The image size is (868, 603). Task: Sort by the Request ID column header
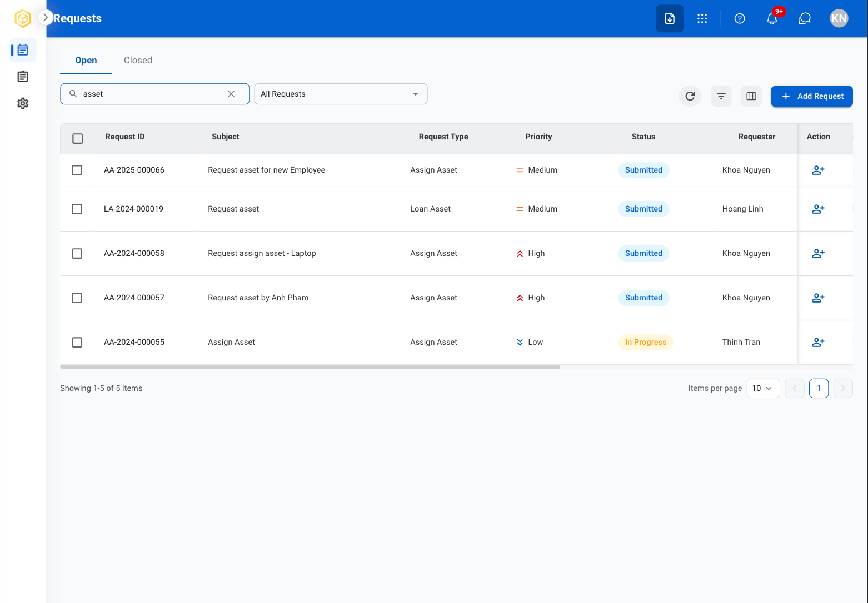(x=125, y=137)
